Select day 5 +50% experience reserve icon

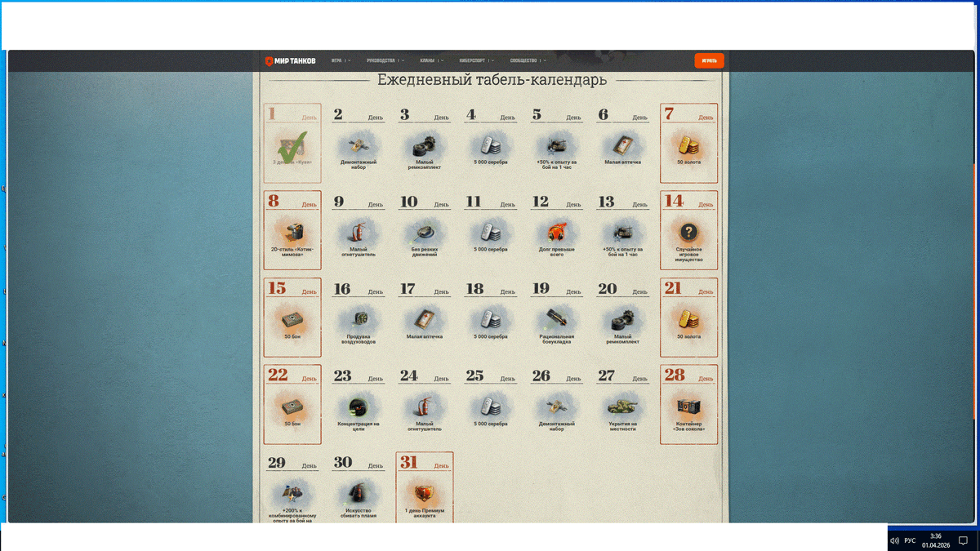coord(557,144)
